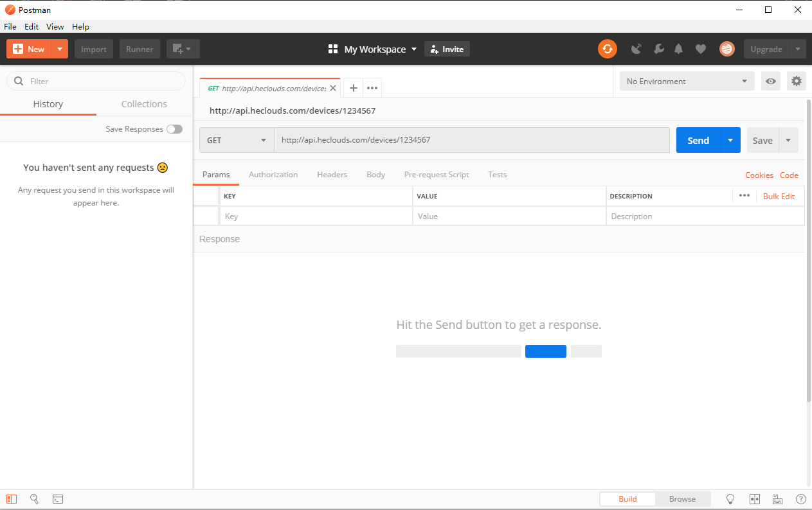Click the Runner button
This screenshot has width=812, height=510.
[140, 49]
